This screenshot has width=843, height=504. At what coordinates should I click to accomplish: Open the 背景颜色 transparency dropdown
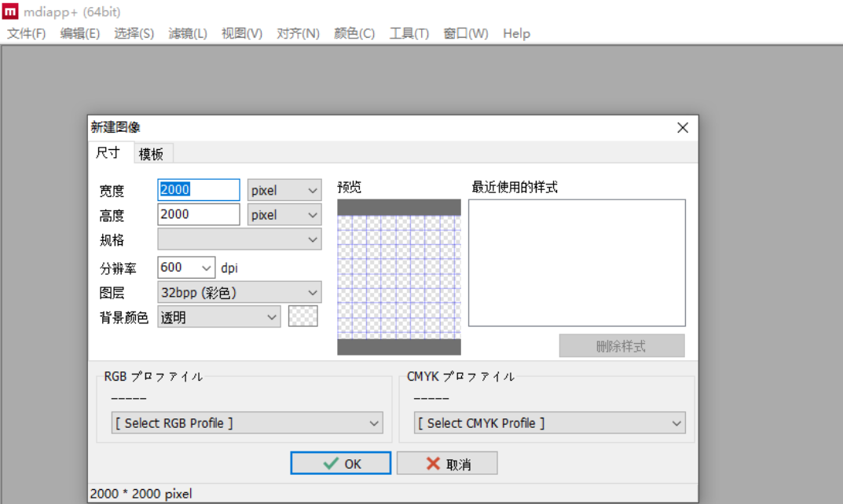pos(218,316)
